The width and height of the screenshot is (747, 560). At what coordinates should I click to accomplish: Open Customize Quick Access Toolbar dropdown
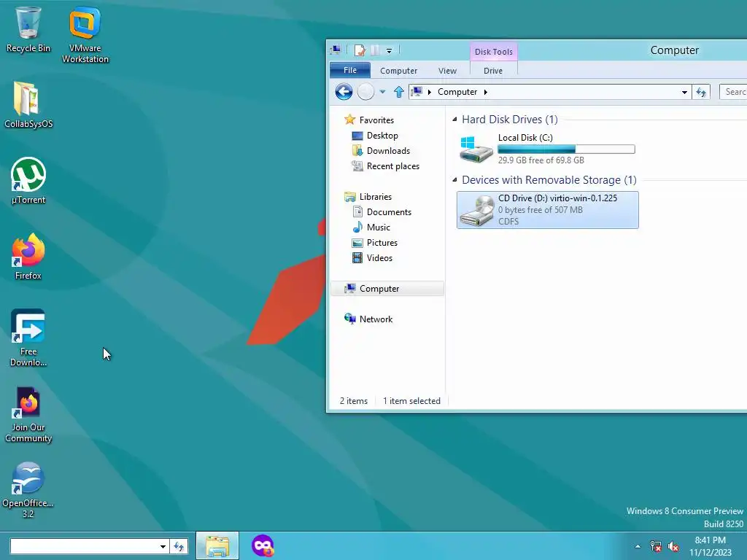pyautogui.click(x=390, y=50)
